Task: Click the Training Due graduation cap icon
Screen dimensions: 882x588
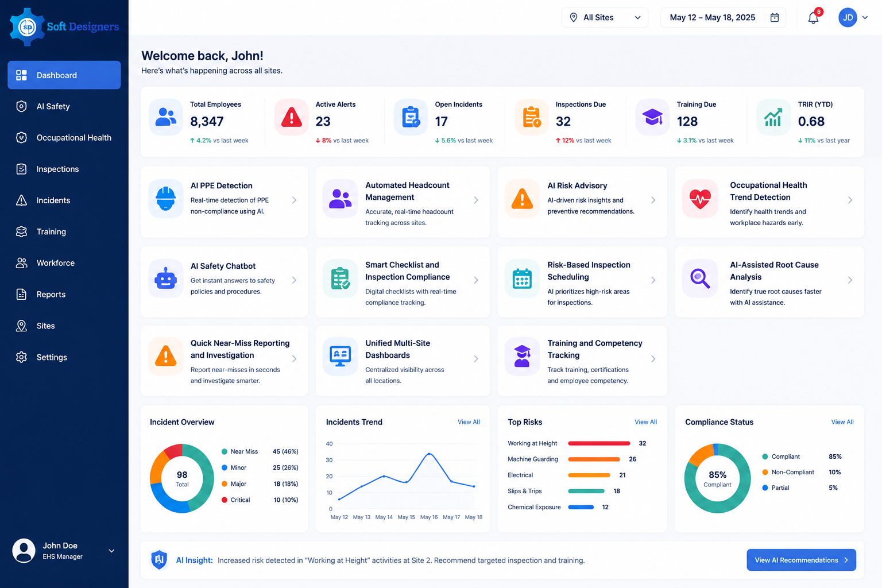Action: point(653,117)
